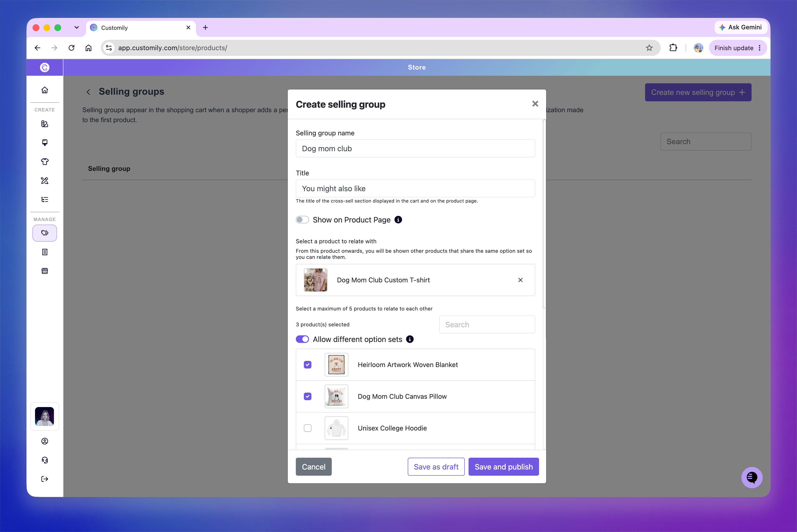Check the Unisex College Hoodie checkbox
The width and height of the screenshot is (797, 532).
[x=308, y=428]
